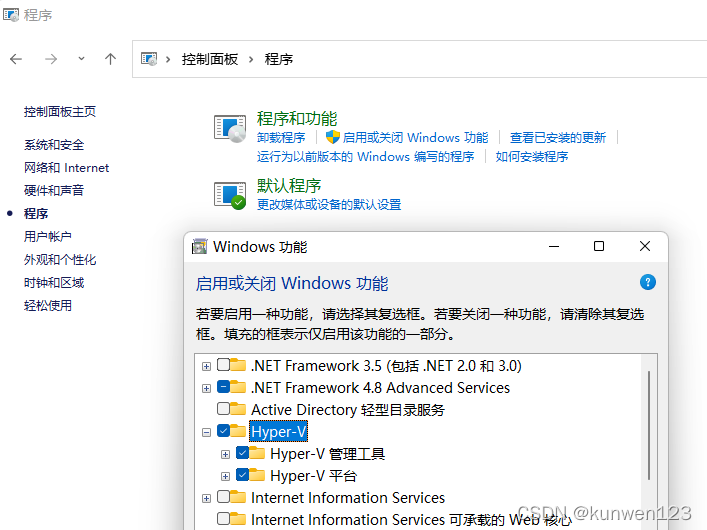The width and height of the screenshot is (707, 530).
Task: Click 卸载程序 link
Action: [x=281, y=137]
